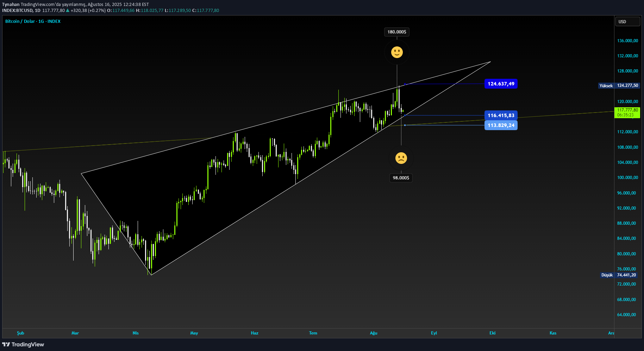Click the TradingView logo
This screenshot has width=644, height=351.
(x=23, y=344)
